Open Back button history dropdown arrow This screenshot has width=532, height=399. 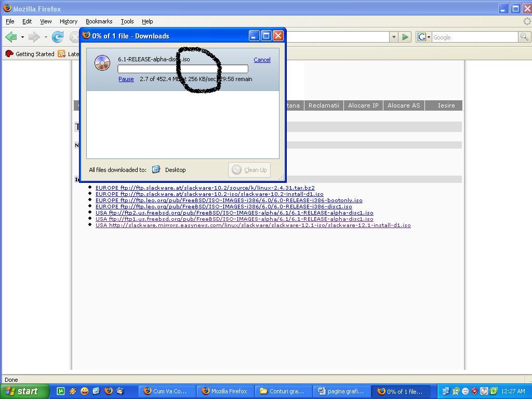[22, 37]
